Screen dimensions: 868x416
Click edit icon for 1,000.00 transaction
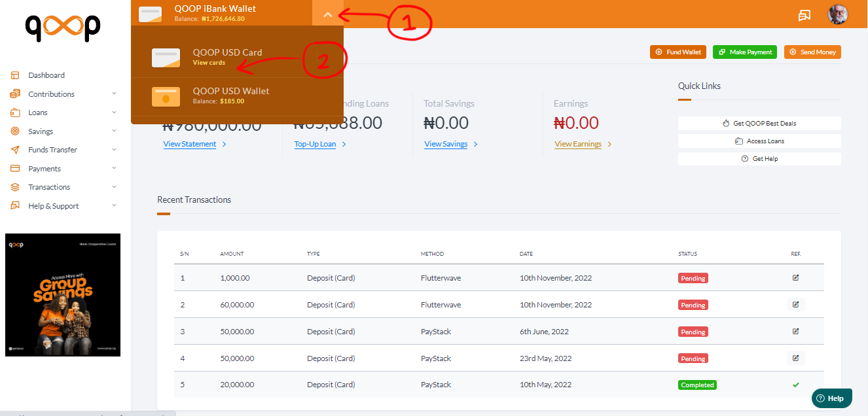(x=796, y=278)
